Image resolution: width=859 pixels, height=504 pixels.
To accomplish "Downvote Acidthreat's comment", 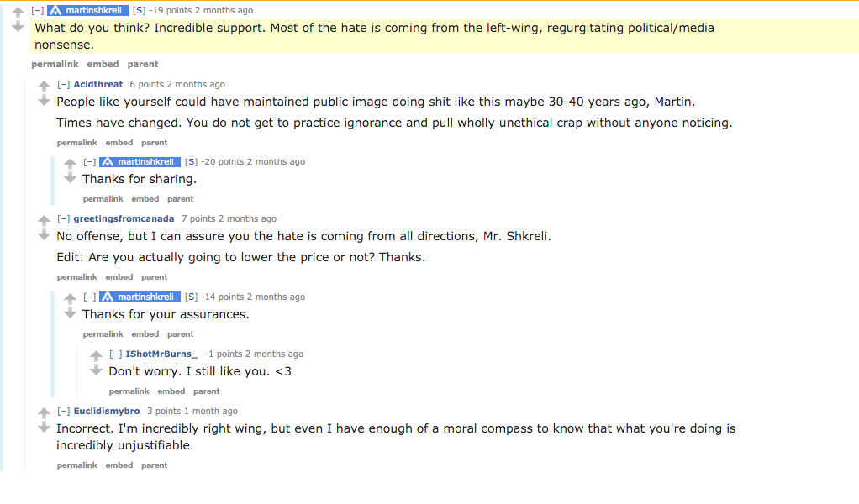I will pos(44,100).
